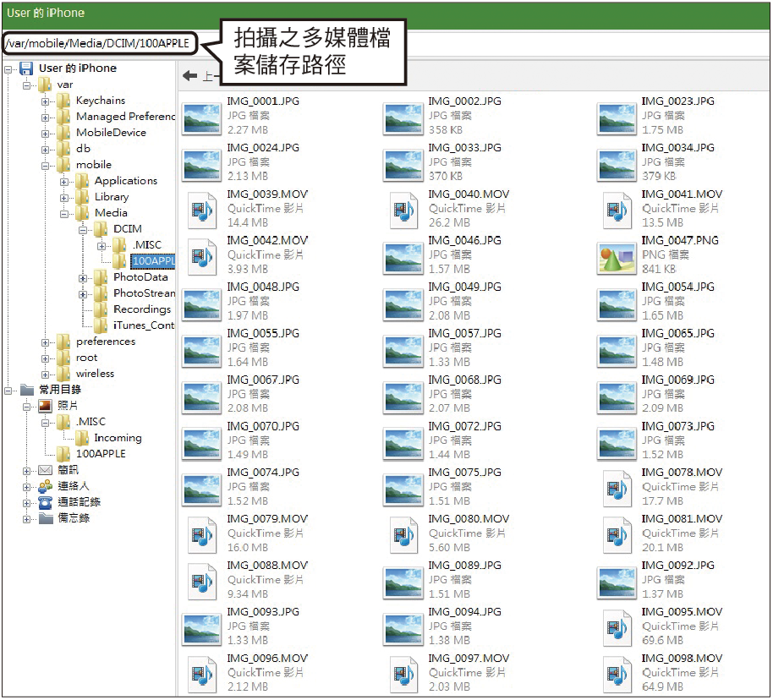Select the IMG_0046.JPG file icon

point(403,259)
